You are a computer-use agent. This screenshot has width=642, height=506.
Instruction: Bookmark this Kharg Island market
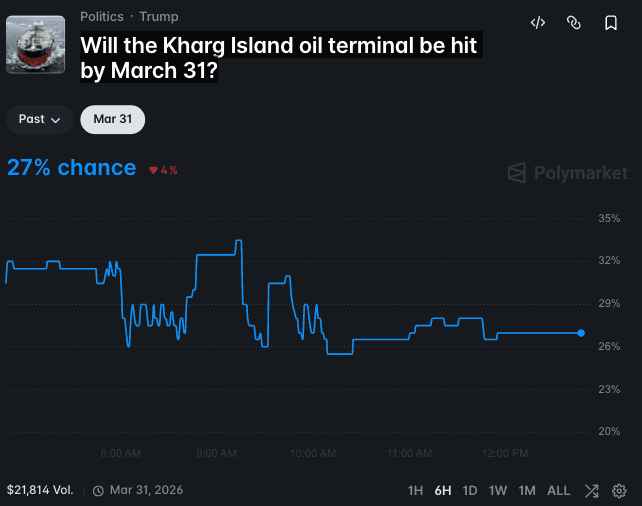[x=610, y=22]
